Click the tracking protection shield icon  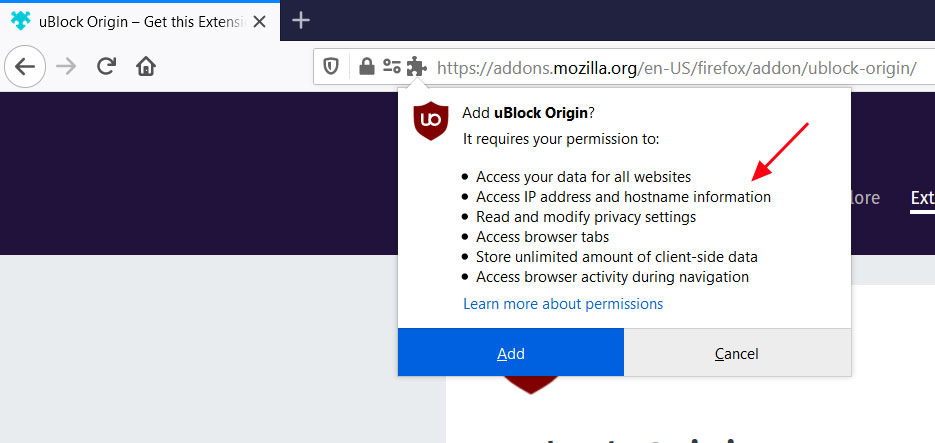click(x=331, y=67)
